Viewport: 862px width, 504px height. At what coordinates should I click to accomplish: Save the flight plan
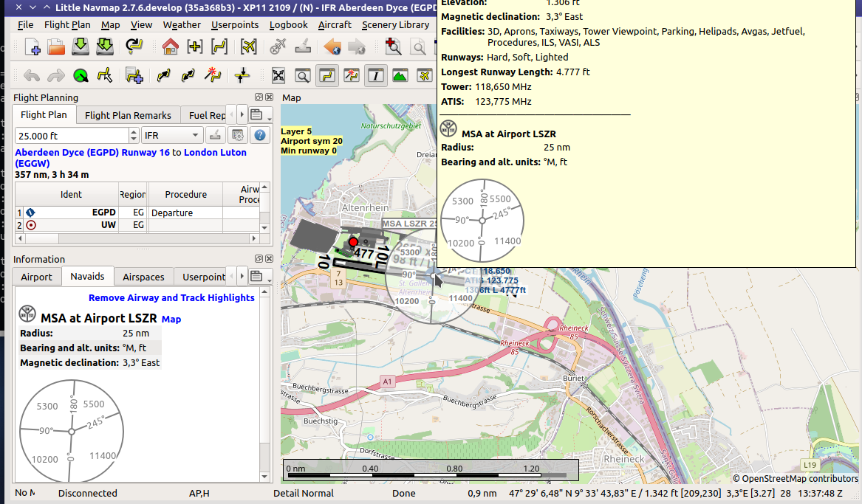(81, 46)
